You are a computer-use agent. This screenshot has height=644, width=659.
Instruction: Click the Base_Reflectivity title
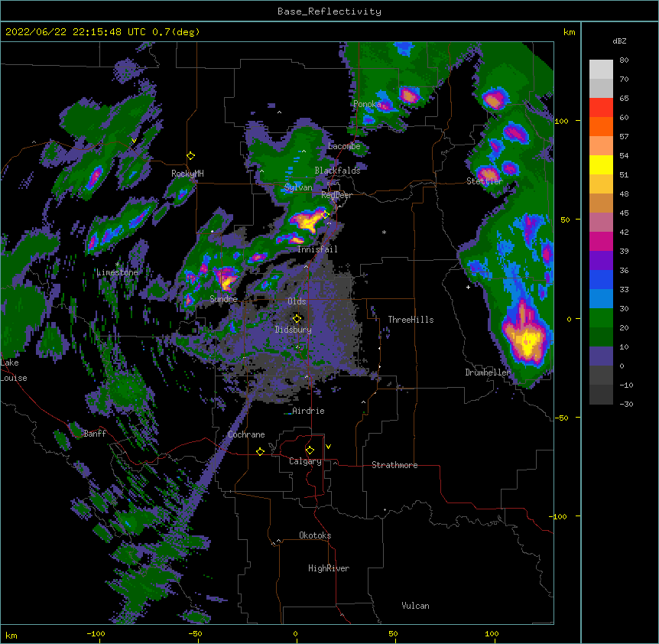[329, 11]
